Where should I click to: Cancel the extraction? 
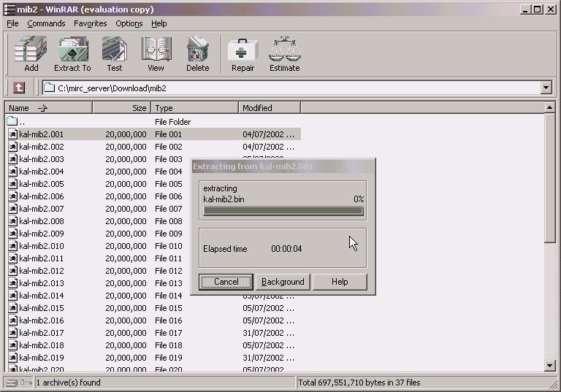pos(226,282)
